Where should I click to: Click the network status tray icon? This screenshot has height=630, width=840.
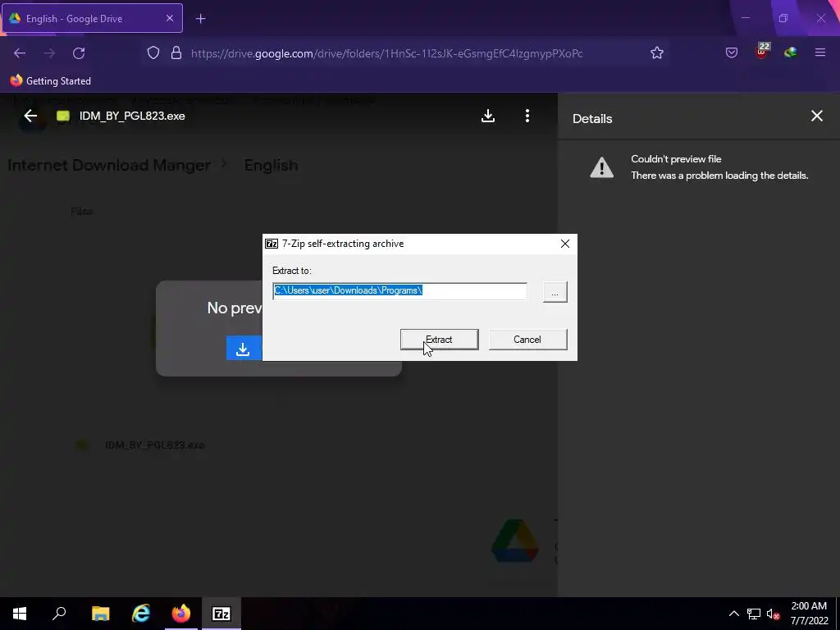tap(754, 614)
